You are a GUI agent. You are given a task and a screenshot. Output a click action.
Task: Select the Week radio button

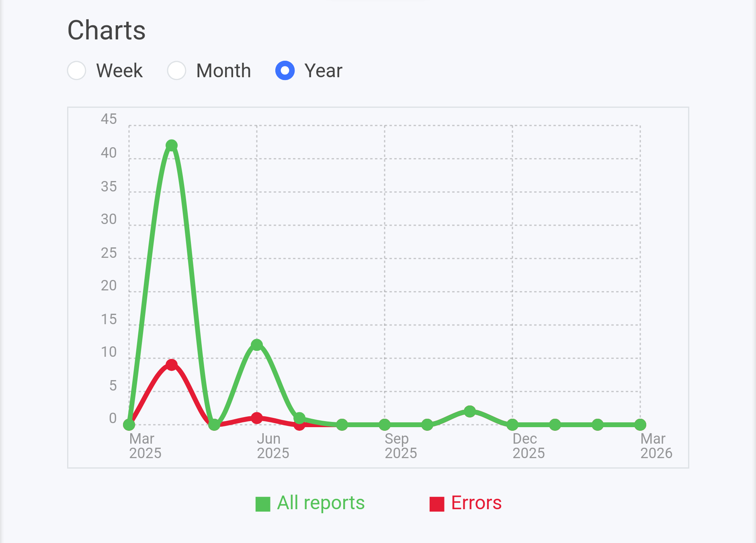tap(76, 70)
